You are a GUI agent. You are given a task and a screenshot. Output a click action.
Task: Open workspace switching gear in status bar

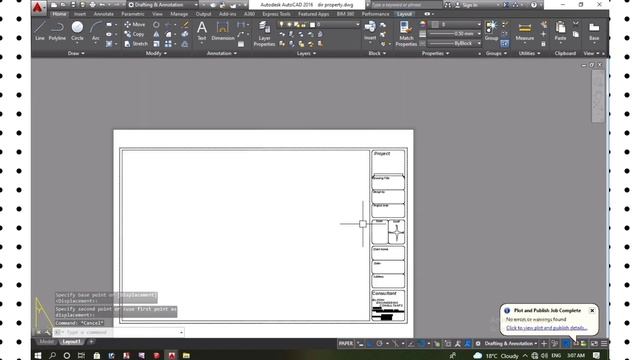click(478, 344)
